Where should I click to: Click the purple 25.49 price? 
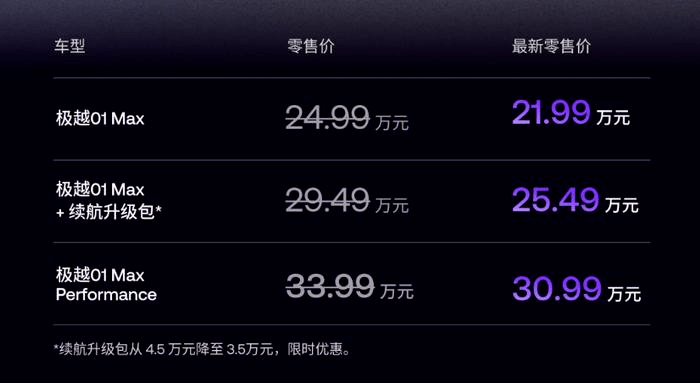pos(555,200)
